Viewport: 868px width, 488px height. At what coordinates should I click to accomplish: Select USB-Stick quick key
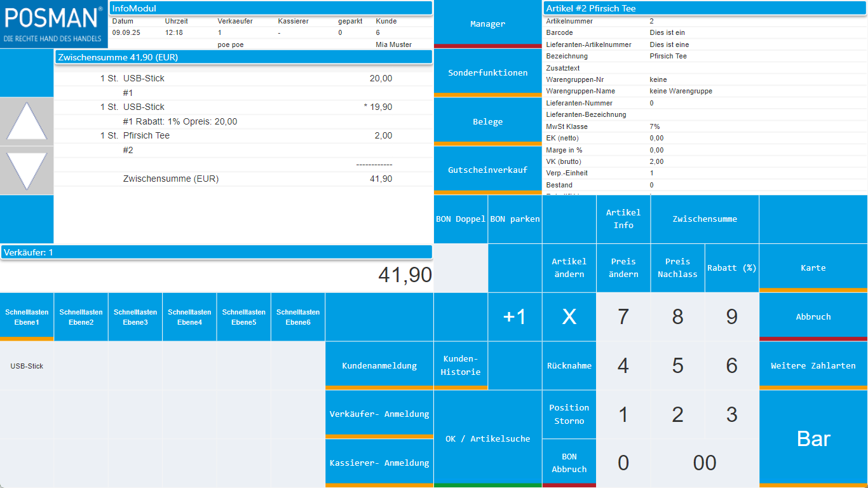(27, 366)
